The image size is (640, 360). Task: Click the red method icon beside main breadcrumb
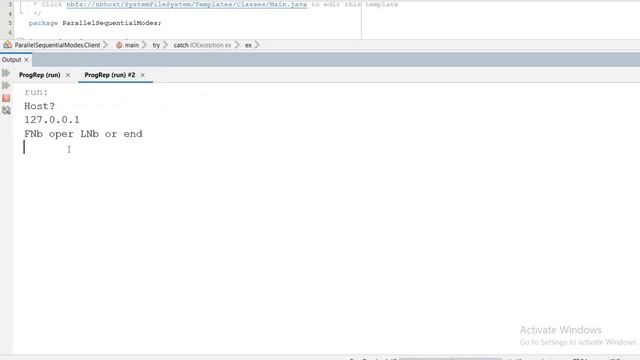click(x=119, y=45)
